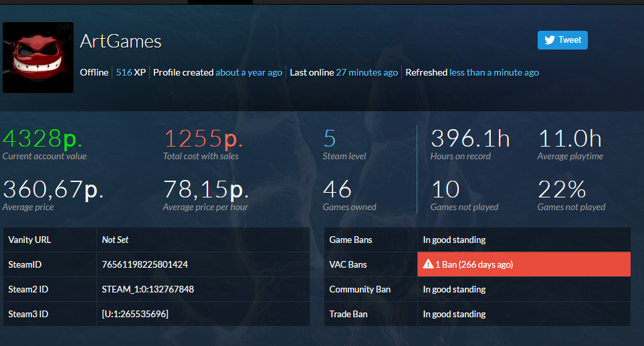Screen dimensions: 644x346
Task: Click the '1 Ban (266 days ago)' cell
Action: pyautogui.click(x=524, y=264)
